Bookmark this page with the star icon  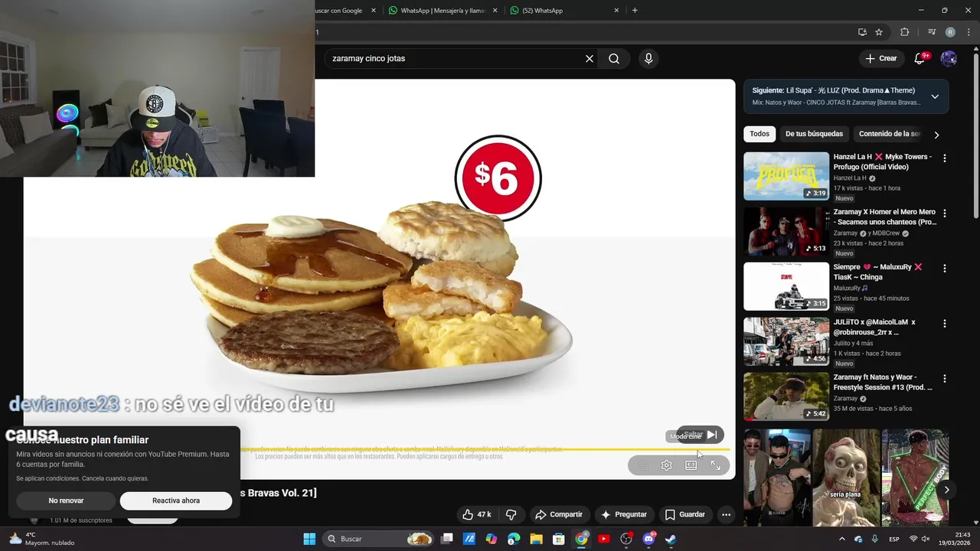click(x=879, y=32)
